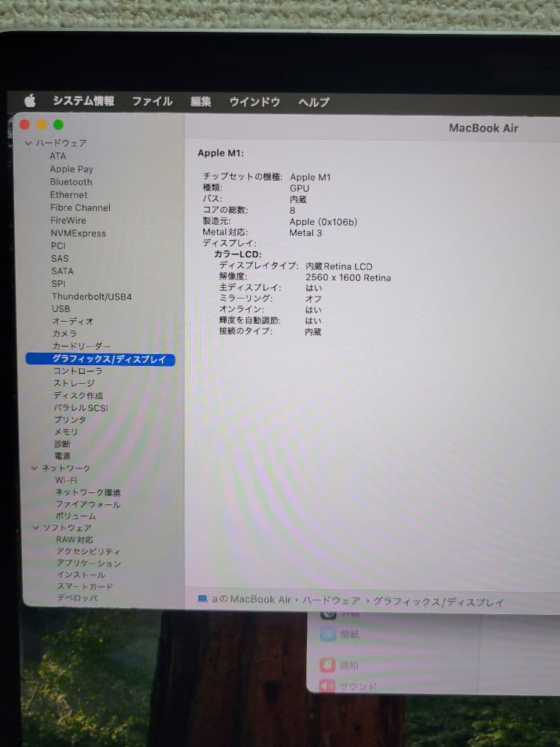
Task: Open the ヘルプ menu
Action: (x=313, y=102)
